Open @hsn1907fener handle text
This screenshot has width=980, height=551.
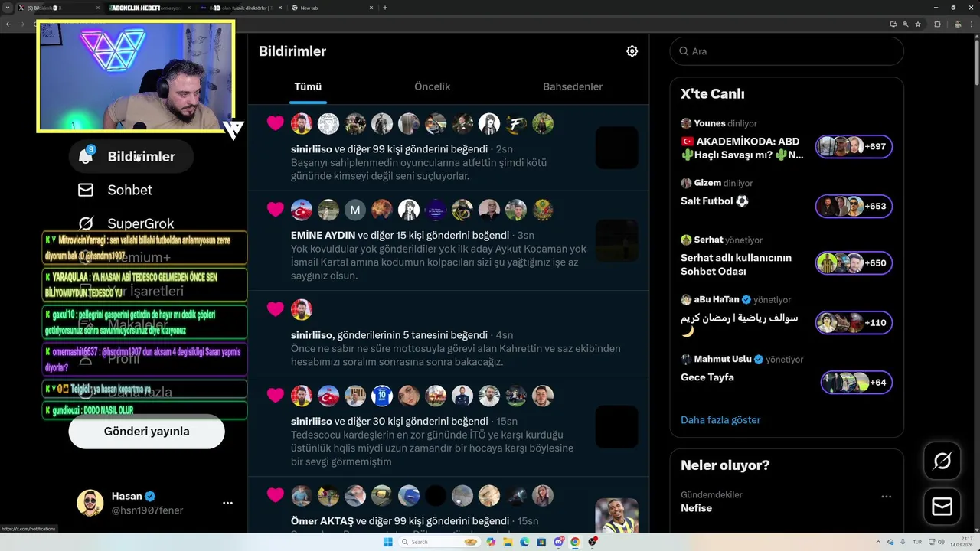click(x=148, y=510)
